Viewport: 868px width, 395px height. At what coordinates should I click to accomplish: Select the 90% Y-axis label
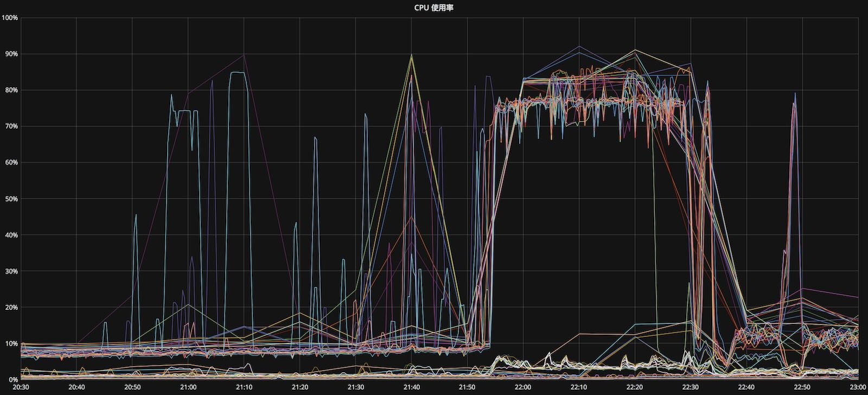click(x=11, y=54)
